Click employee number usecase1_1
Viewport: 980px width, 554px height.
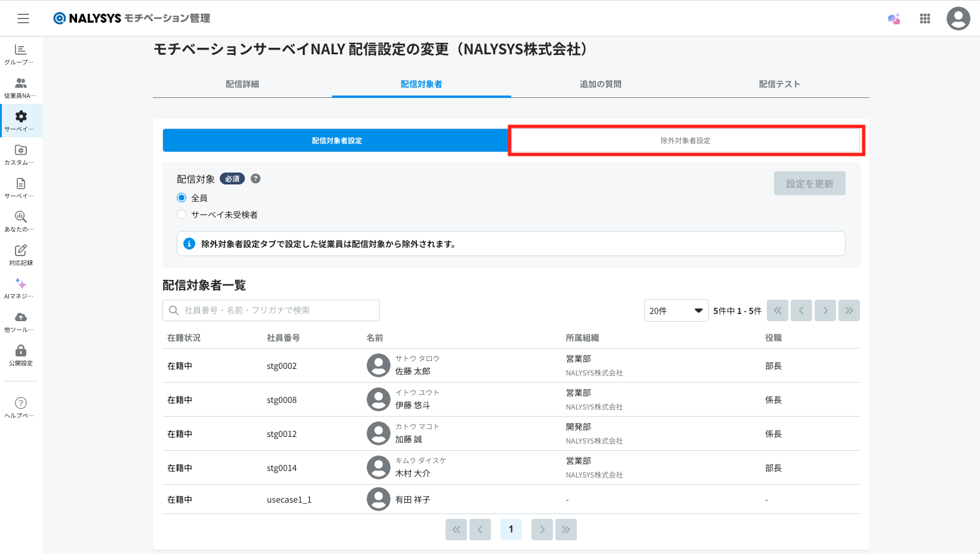[x=290, y=500]
